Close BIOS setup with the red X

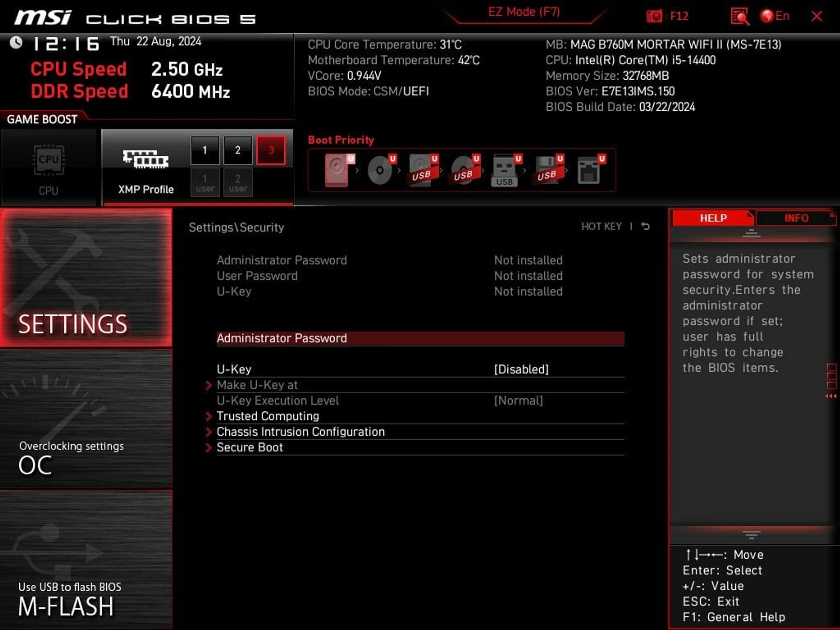click(816, 16)
